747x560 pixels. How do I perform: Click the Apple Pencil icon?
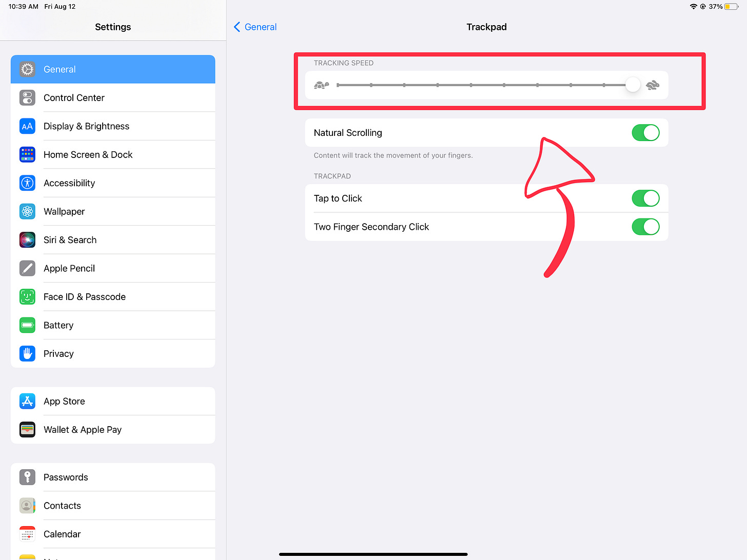tap(27, 268)
